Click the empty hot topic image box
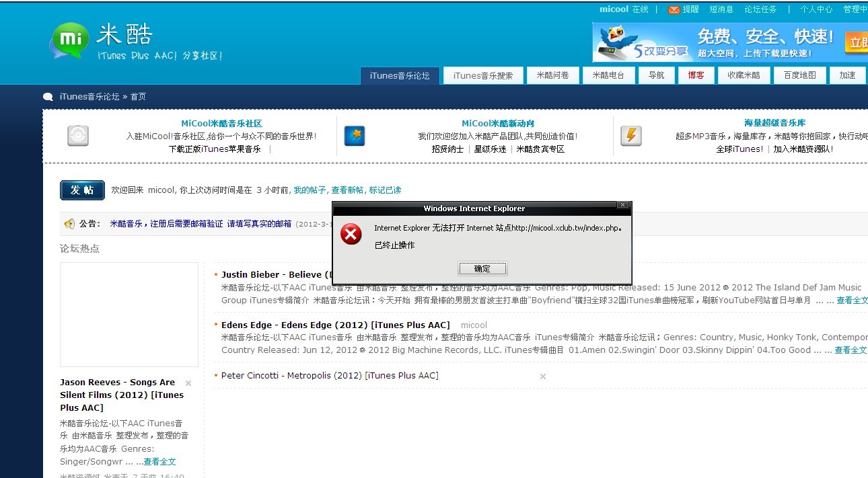Screen dimensions: 868x478 click(x=129, y=315)
